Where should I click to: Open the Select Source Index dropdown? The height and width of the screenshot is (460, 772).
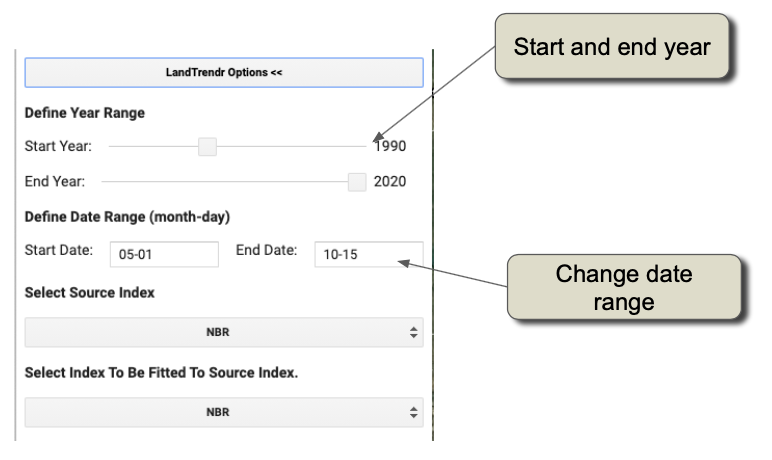tap(223, 332)
